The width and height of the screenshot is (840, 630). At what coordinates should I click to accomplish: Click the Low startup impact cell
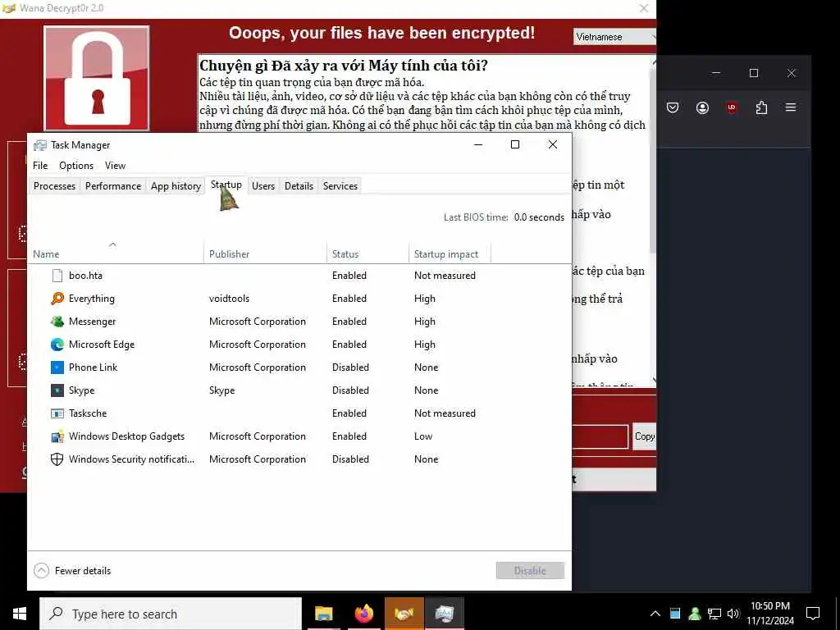click(423, 436)
